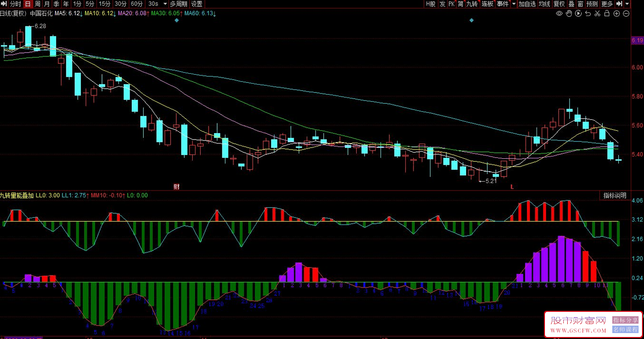Toggle the 简 simple mode button
Screen dimensions: 644x339
coord(461,3)
